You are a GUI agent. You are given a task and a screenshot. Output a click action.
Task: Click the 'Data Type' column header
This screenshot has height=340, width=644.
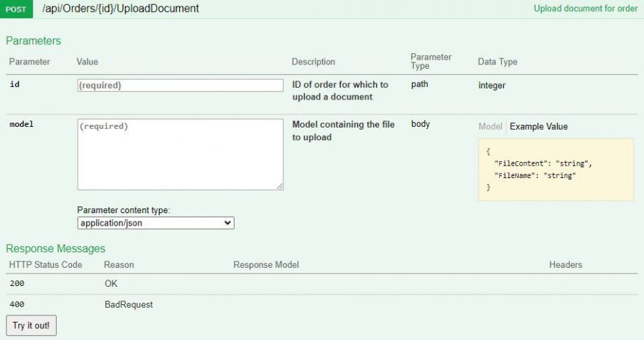pos(498,62)
